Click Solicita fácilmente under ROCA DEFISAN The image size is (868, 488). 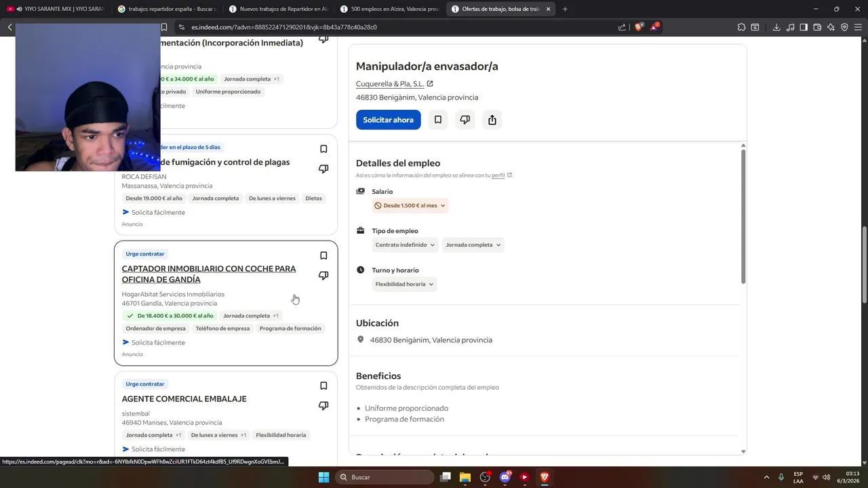click(x=153, y=212)
